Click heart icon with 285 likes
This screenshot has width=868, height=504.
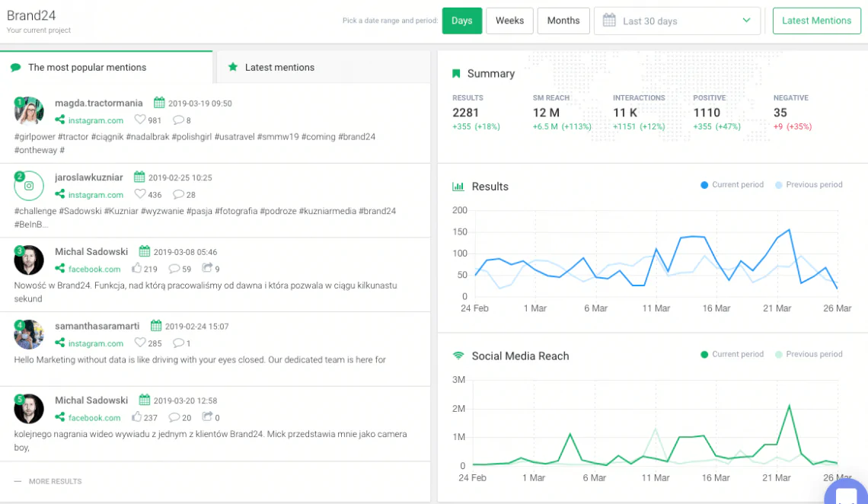140,343
